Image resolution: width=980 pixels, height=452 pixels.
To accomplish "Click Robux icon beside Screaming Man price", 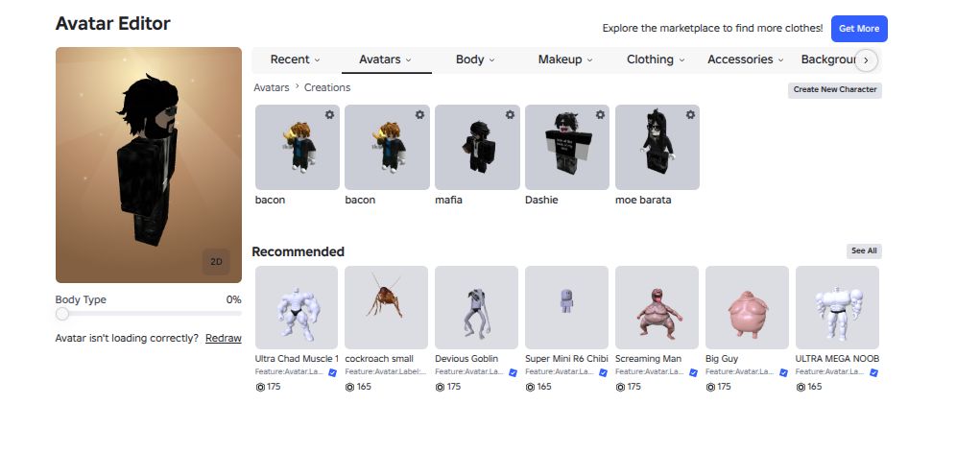I will point(620,387).
